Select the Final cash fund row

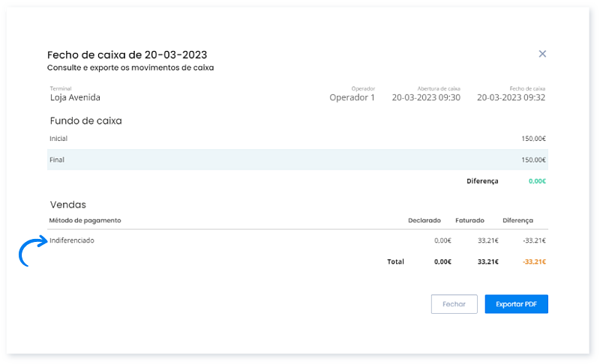tap(297, 160)
